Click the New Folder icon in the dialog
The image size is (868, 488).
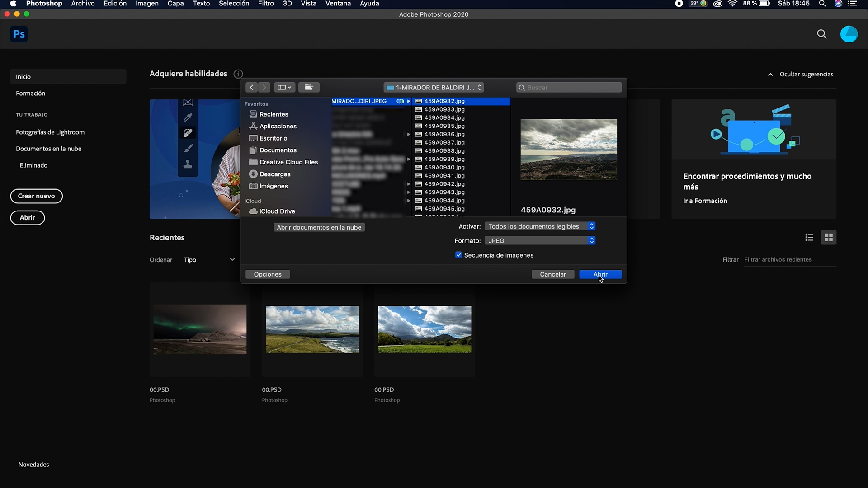(309, 87)
